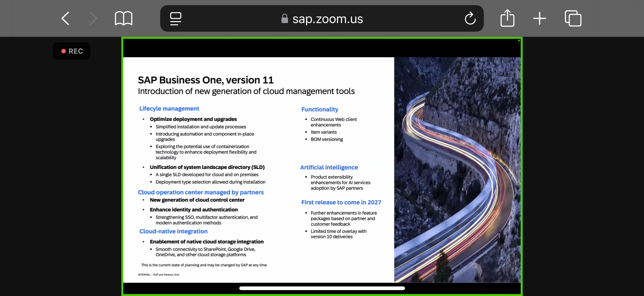Reload the page with the refresh icon

(x=470, y=18)
